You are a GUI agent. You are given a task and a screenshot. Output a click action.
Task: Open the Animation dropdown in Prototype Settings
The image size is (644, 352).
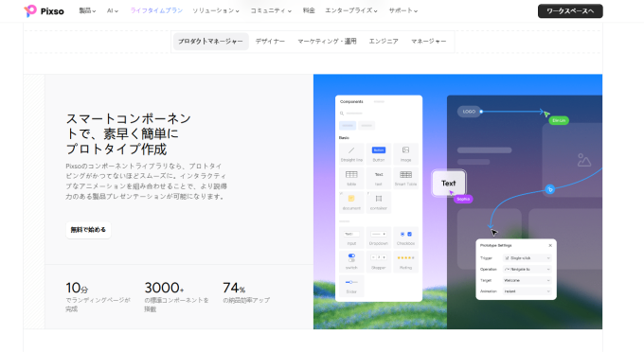[x=527, y=291]
